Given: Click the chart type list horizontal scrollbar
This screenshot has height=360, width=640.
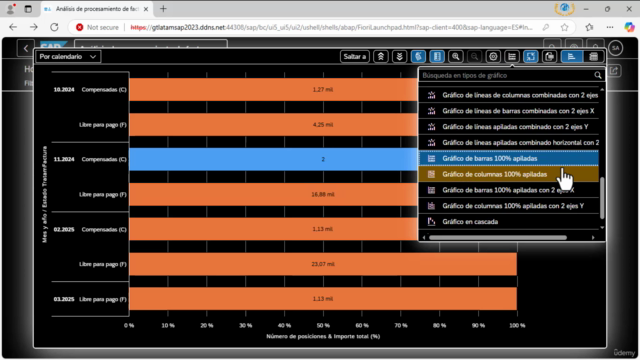Looking at the screenshot, I should coord(498,238).
